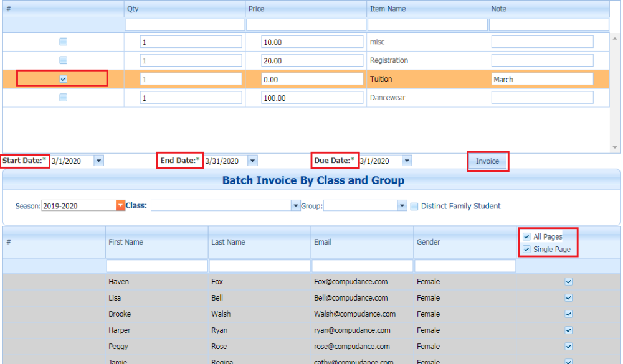The image size is (623, 364).
Task: Check the Dancewear item checkbox
Action: coord(63,97)
